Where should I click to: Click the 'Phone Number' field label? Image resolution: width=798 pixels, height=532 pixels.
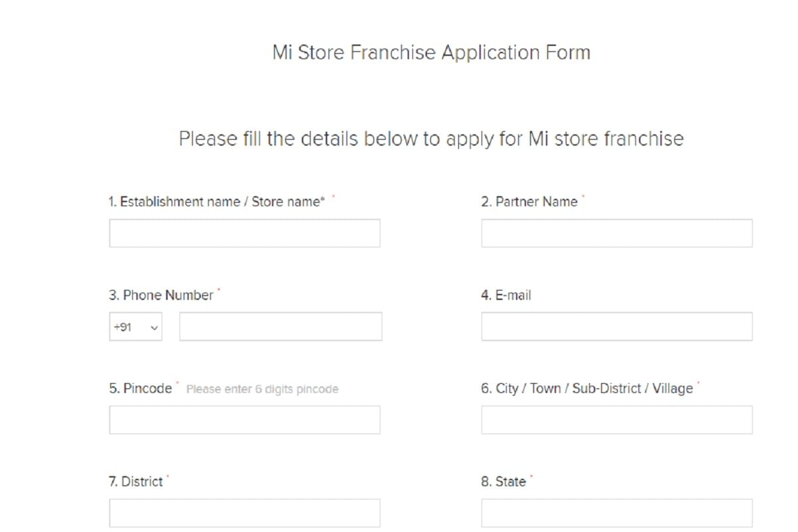(162, 295)
